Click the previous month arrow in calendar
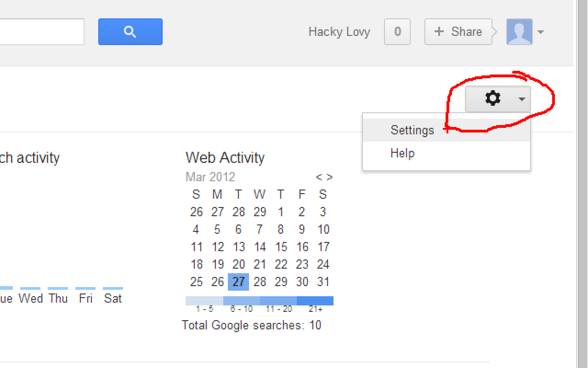The width and height of the screenshot is (588, 368). 319,177
